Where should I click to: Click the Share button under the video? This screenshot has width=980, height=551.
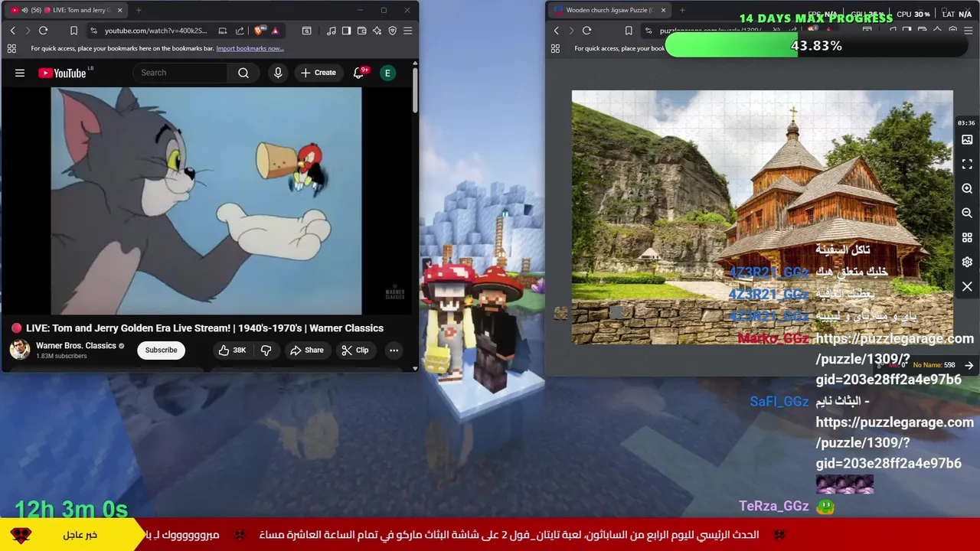[x=307, y=350]
